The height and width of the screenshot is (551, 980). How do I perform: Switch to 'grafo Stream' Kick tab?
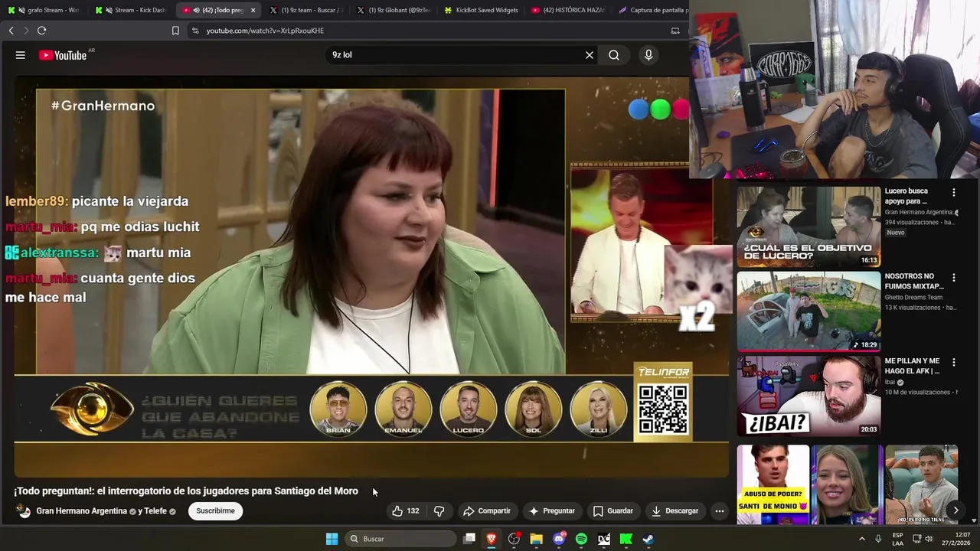click(44, 10)
